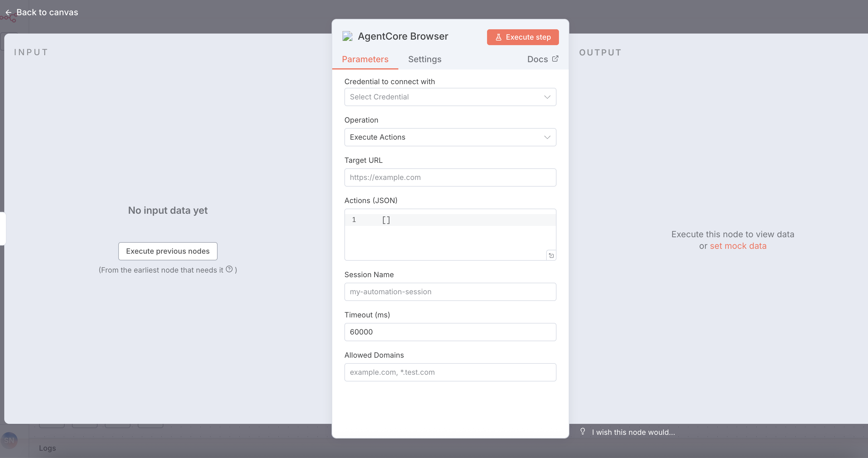
Task: Expand the Operation dropdown
Action: (x=450, y=137)
